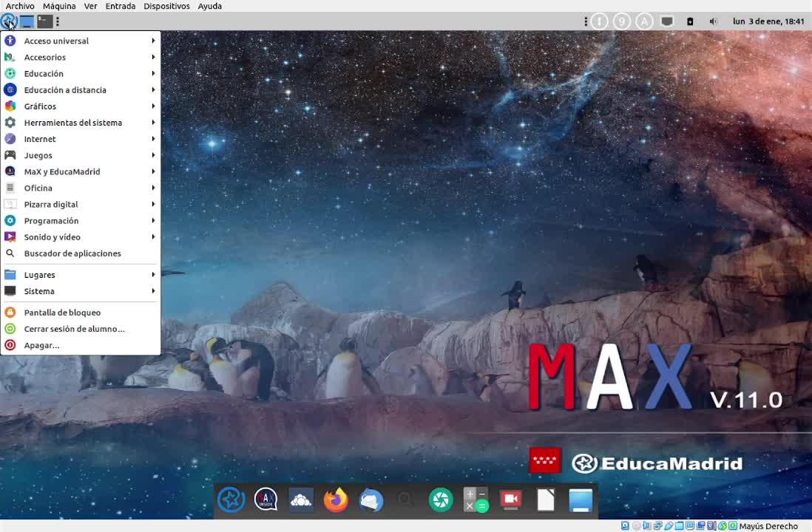The image size is (812, 532).
Task: Expand the Lugares submenu
Action: (x=81, y=275)
